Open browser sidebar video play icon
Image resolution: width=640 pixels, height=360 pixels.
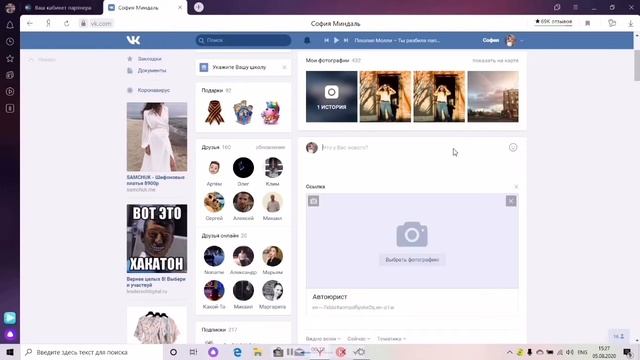click(x=10, y=92)
